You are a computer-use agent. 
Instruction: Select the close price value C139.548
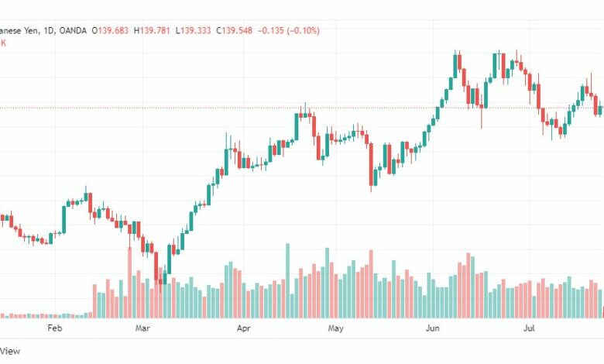(234, 30)
